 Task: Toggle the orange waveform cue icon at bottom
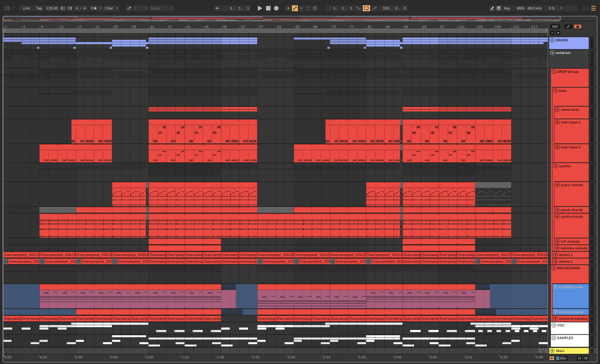552,358
